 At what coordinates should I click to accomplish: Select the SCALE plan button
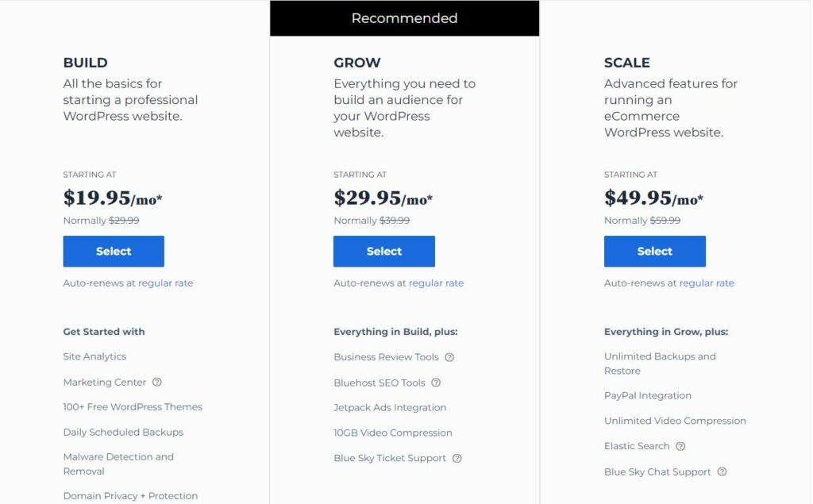[x=655, y=252]
